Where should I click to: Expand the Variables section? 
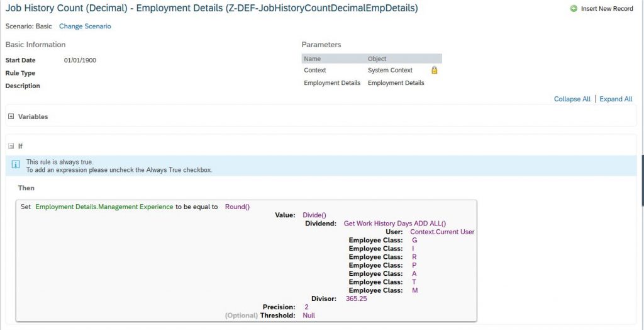pyautogui.click(x=11, y=117)
